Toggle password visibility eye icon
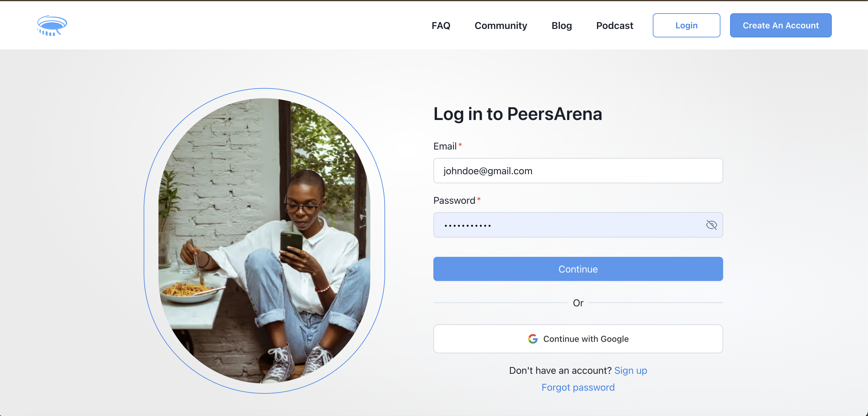 coord(711,225)
